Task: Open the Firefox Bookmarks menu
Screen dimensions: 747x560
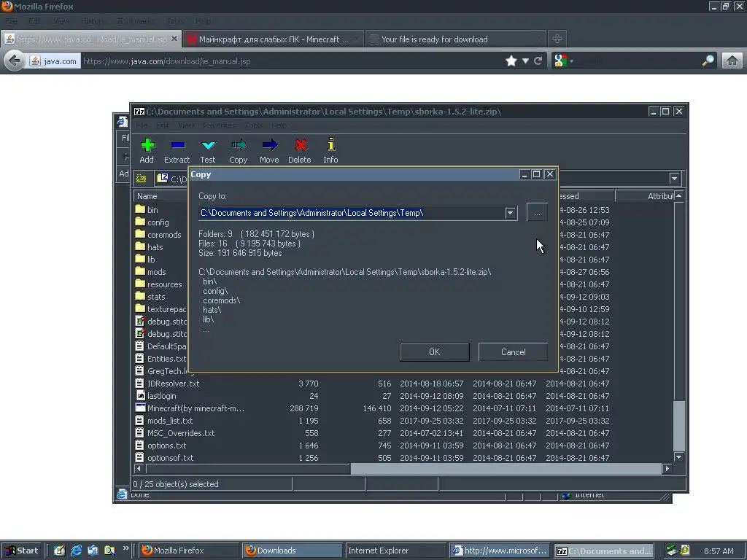Action: point(136,21)
